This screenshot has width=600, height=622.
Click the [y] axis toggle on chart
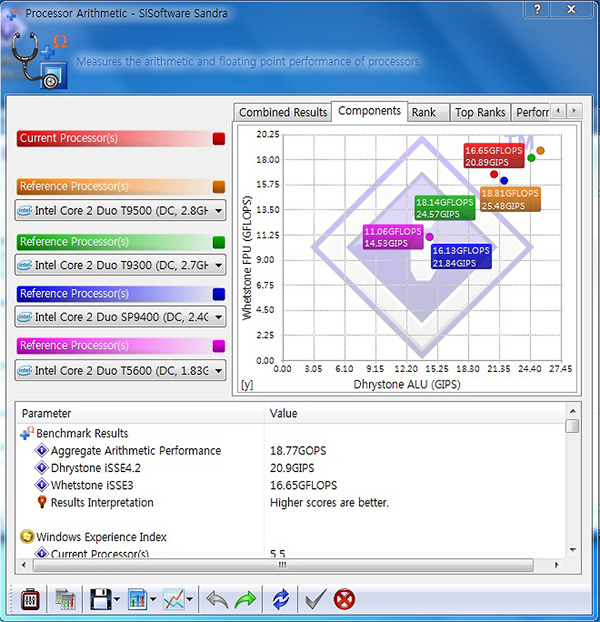247,385
